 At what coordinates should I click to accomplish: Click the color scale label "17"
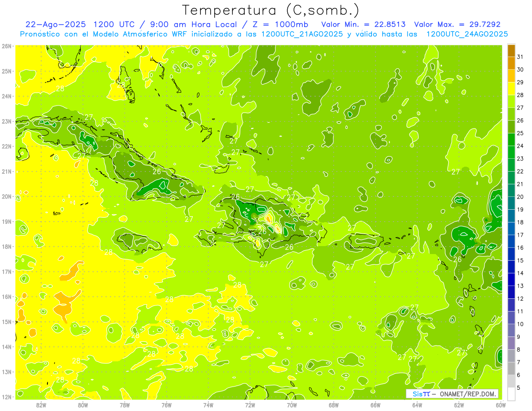click(520, 235)
